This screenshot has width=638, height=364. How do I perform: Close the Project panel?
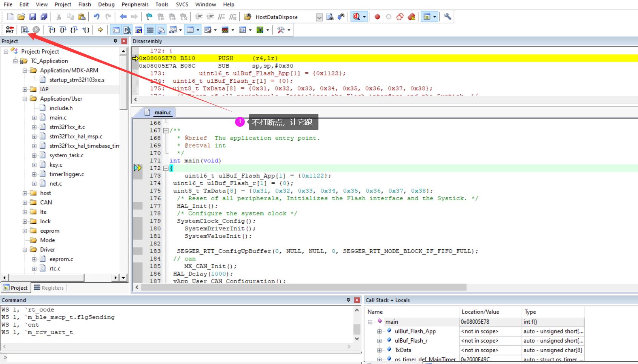click(124, 41)
